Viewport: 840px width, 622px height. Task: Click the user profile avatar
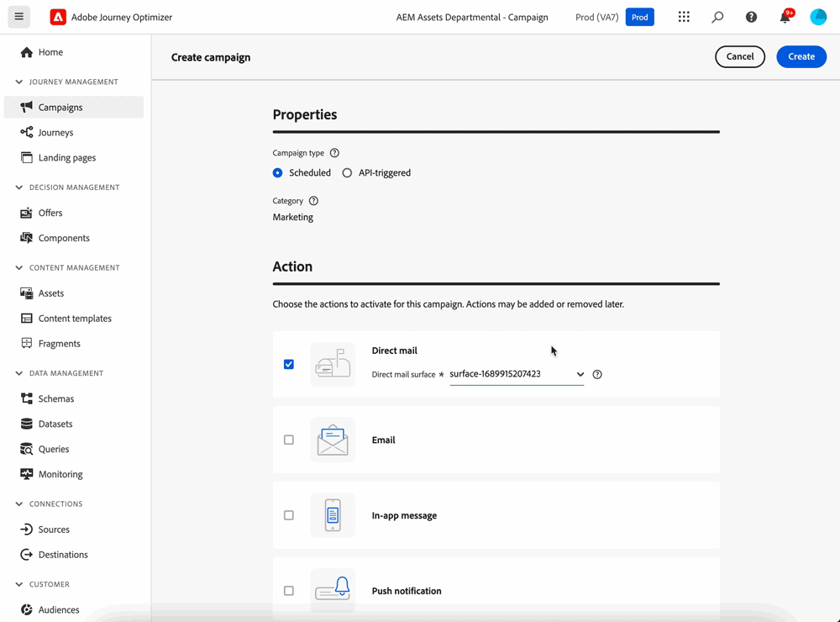click(x=818, y=17)
